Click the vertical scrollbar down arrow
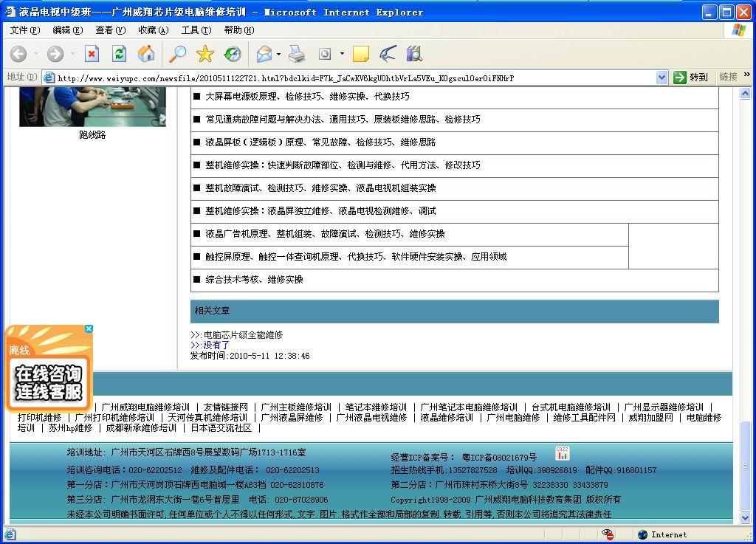Viewport: 756px width, 544px height. (746, 518)
